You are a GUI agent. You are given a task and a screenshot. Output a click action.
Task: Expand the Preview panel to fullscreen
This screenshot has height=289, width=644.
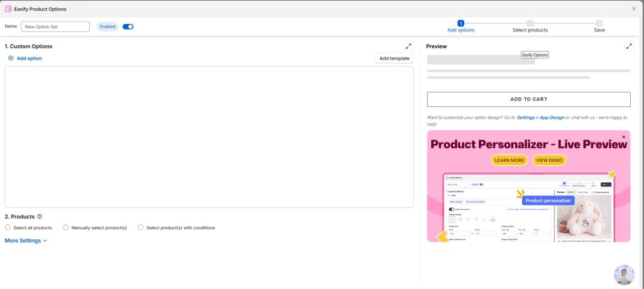point(629,46)
